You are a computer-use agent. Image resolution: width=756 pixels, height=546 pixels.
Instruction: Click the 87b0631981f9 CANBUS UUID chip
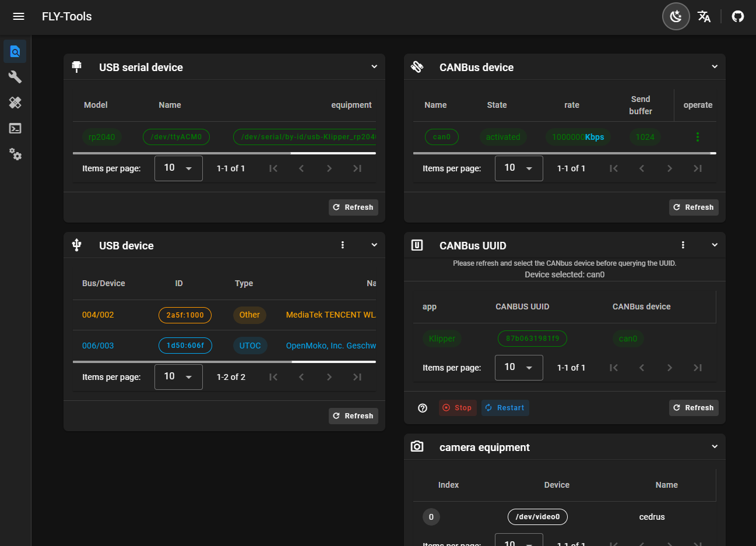[x=532, y=339]
